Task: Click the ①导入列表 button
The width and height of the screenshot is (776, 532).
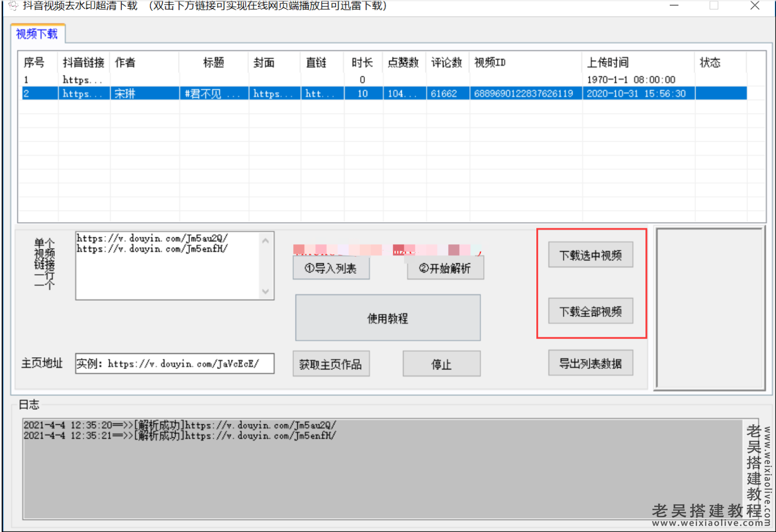Action: (x=331, y=269)
